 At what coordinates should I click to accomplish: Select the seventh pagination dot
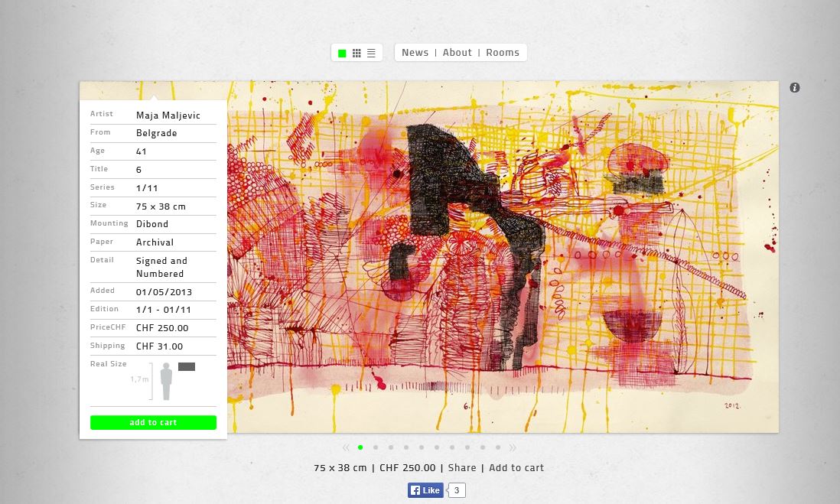click(x=452, y=447)
